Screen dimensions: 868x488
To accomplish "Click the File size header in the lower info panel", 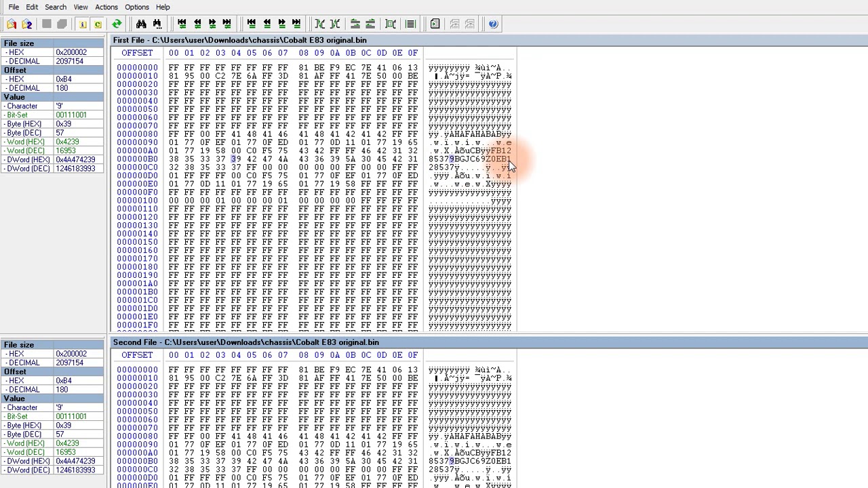I will [52, 345].
